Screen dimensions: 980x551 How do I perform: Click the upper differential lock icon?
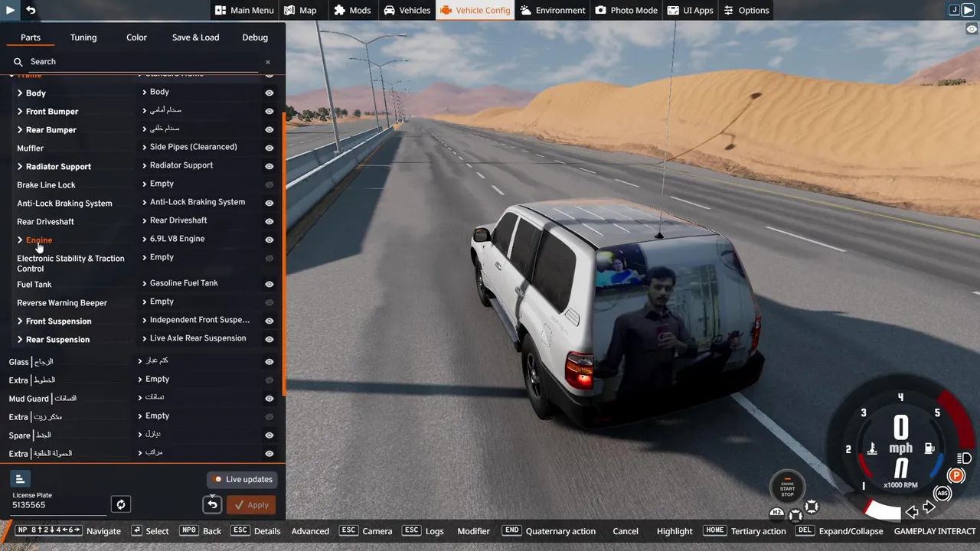click(x=812, y=506)
